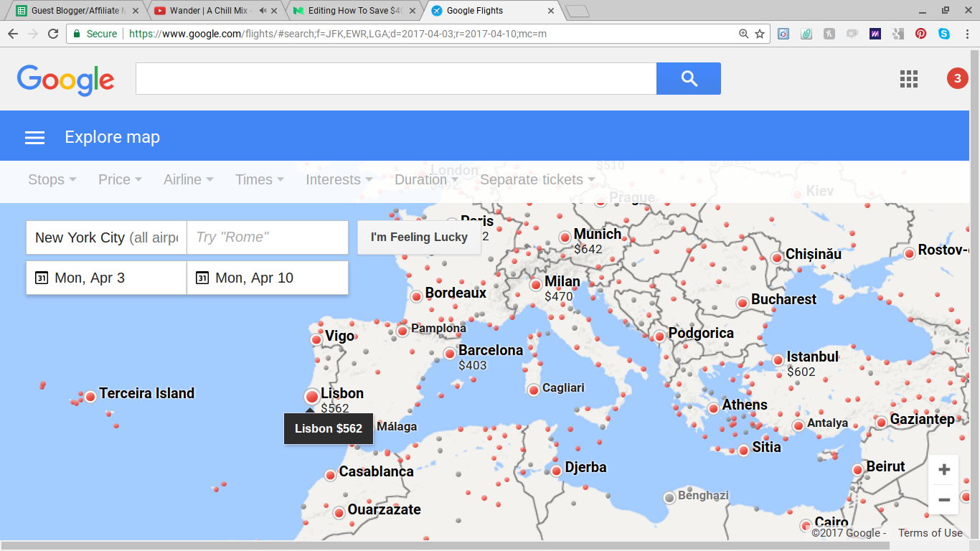Screen dimensions: 980x551
Task: Click the Bordeaux map marker
Action: (416, 296)
